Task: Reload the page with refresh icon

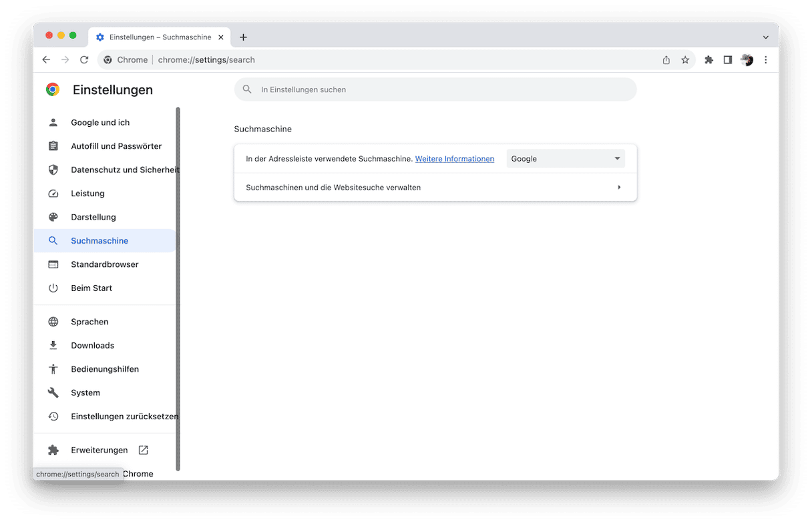Action: pos(84,60)
